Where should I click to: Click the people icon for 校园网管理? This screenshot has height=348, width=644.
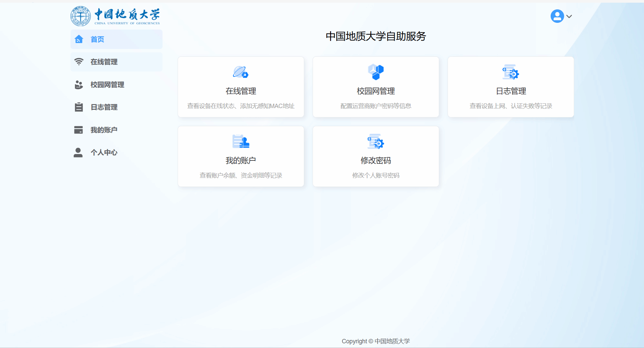(79, 85)
